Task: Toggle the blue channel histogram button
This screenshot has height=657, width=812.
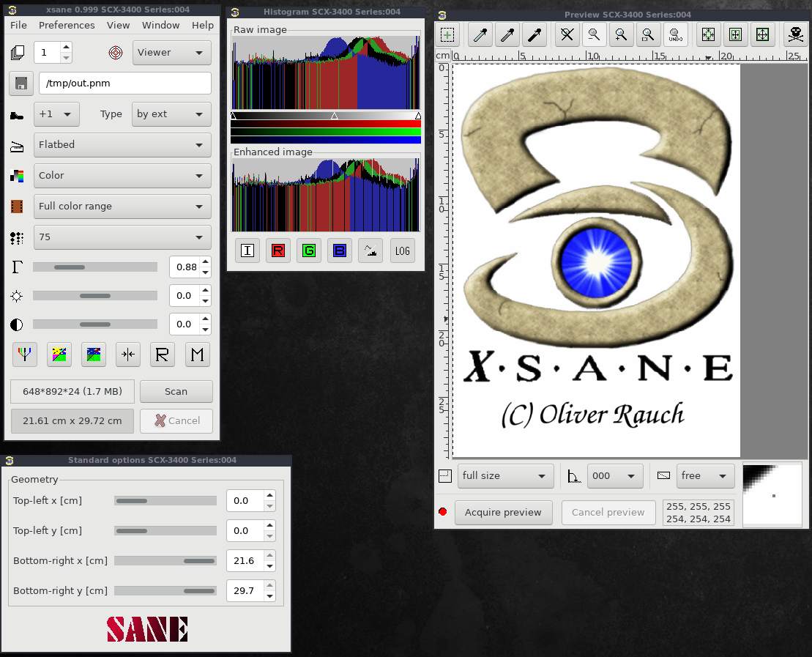Action: pyautogui.click(x=340, y=250)
